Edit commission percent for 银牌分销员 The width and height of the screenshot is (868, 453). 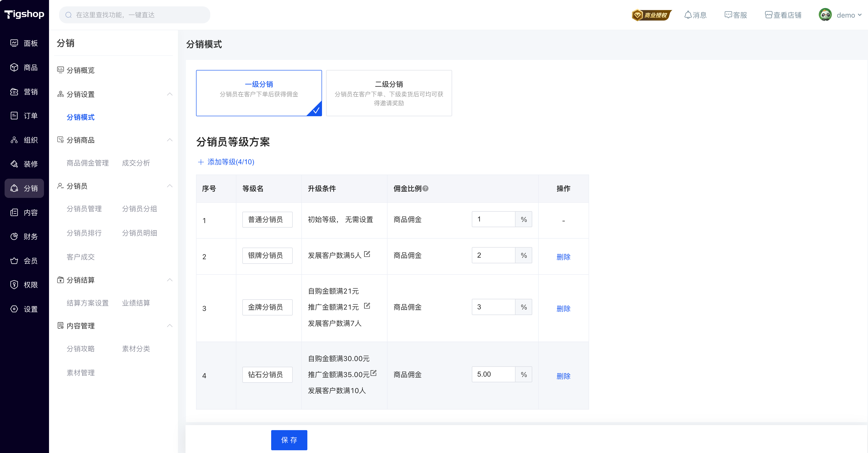click(x=493, y=255)
